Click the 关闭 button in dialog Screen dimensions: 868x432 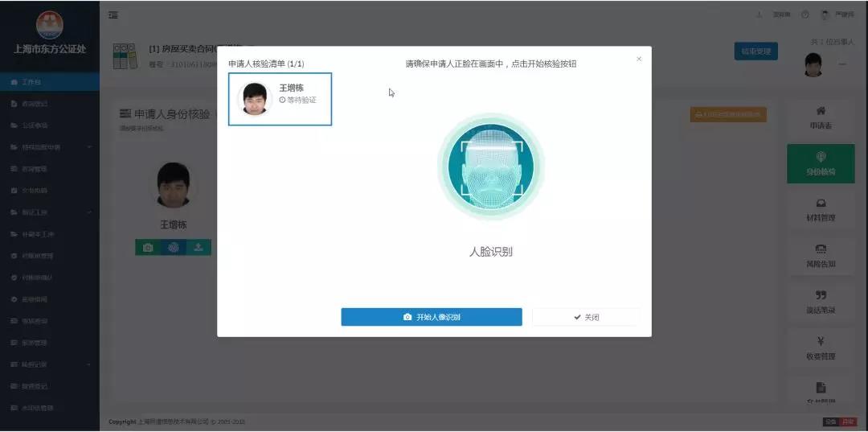(586, 317)
